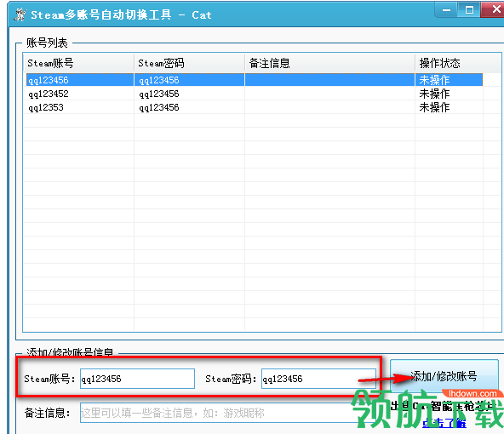Minimize the Steam account switcher window
Screen dimensions: 504x434
[x=447, y=10]
